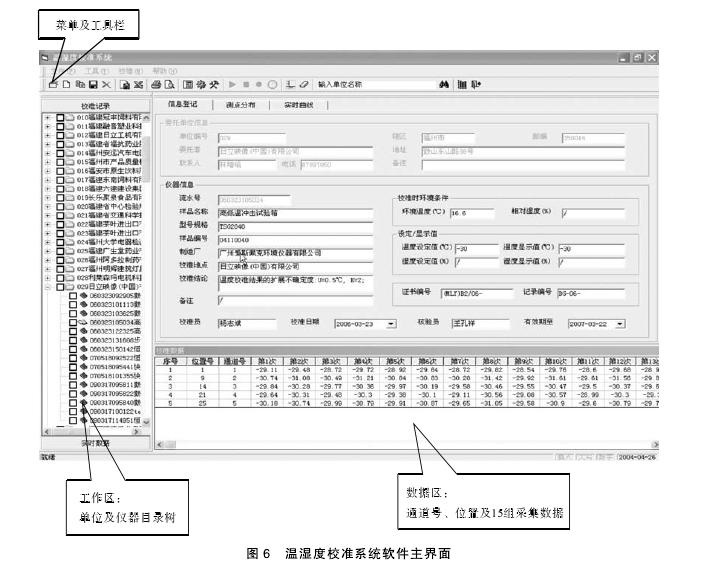This screenshot has height=573, width=725.
Task: Save with the floppy disk icon
Action: (x=93, y=84)
